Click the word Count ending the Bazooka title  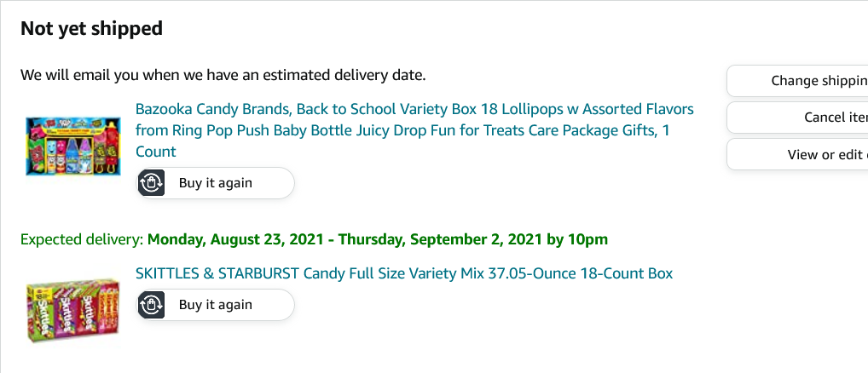pyautogui.click(x=156, y=152)
